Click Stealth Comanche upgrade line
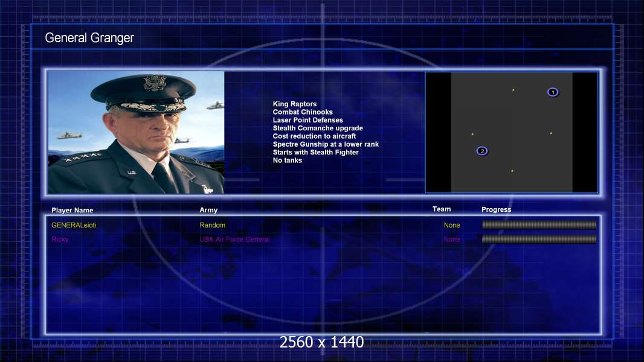This screenshot has height=362, width=644. 318,129
